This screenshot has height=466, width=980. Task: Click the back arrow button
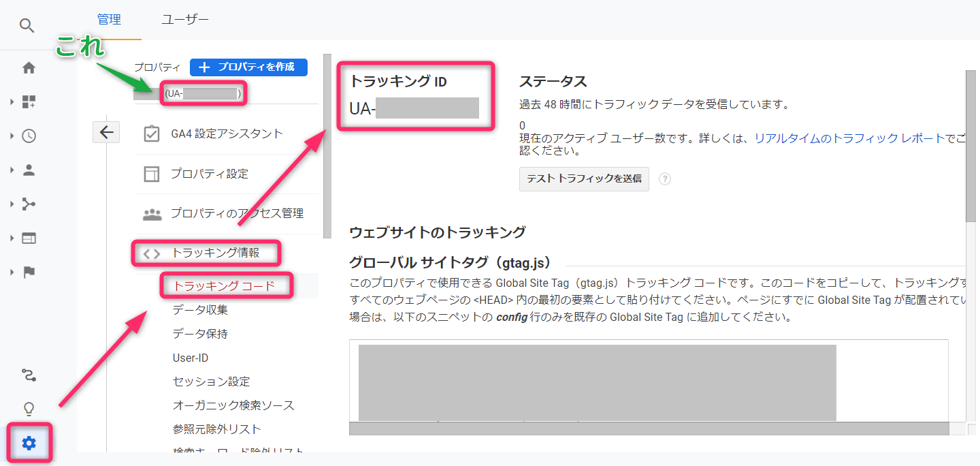(x=106, y=133)
